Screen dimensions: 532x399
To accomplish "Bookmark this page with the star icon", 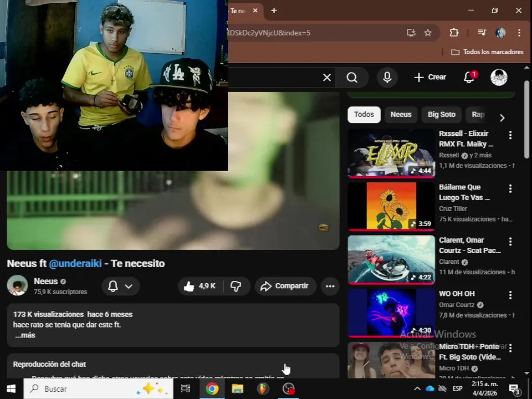I will click(428, 33).
